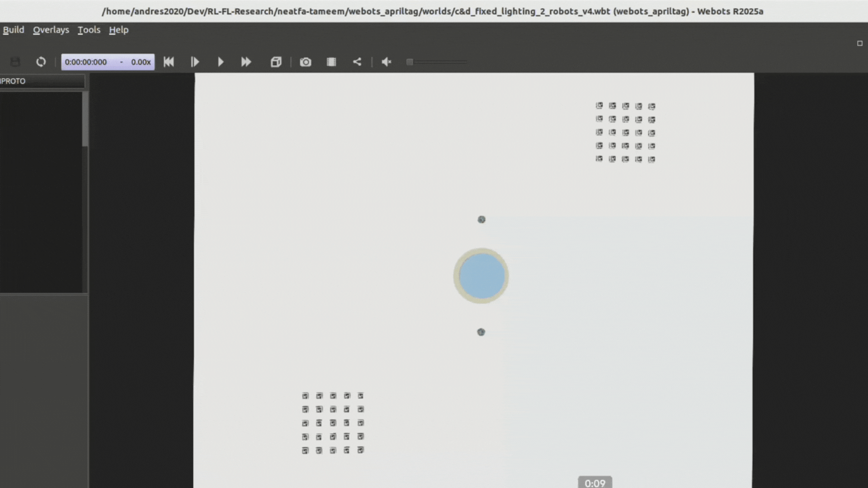Take a screenshot of the 3D scene
868x488 pixels.
(x=305, y=62)
